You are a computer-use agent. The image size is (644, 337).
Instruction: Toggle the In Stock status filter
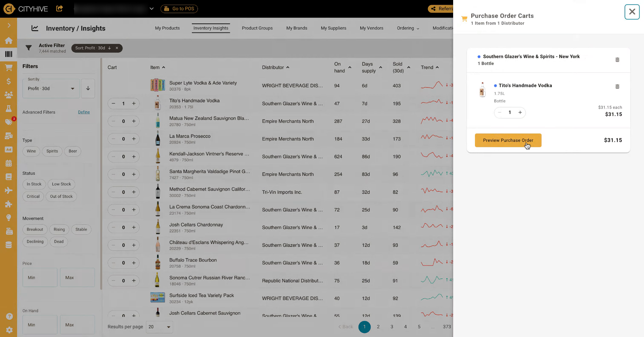[34, 184]
